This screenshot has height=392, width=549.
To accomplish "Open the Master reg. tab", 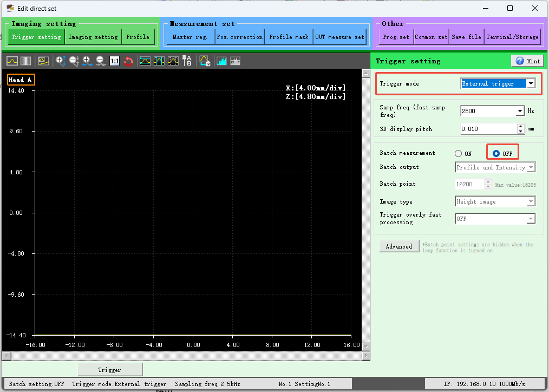I will point(190,37).
